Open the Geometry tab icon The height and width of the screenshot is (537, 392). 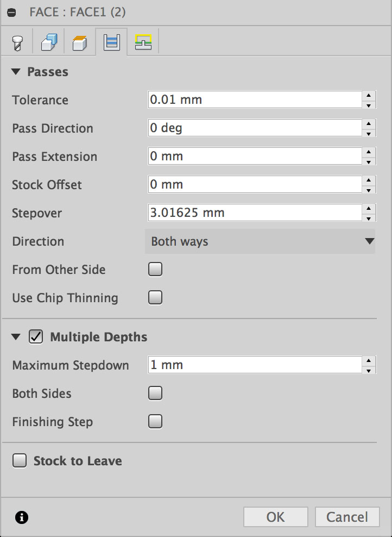tap(49, 43)
